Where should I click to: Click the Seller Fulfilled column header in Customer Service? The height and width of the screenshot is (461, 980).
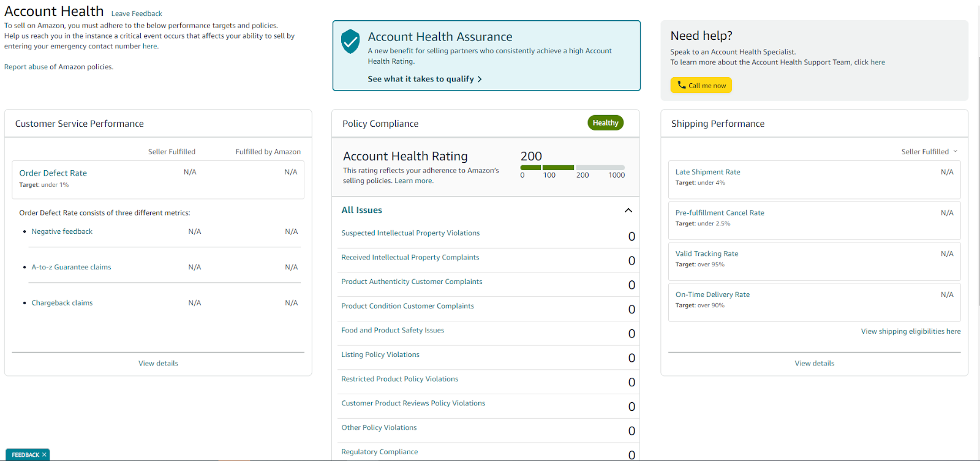pyautogui.click(x=171, y=152)
